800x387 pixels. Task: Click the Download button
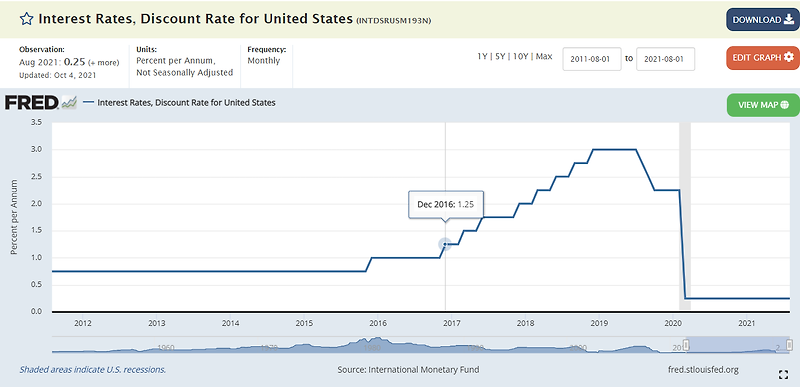pyautogui.click(x=763, y=20)
